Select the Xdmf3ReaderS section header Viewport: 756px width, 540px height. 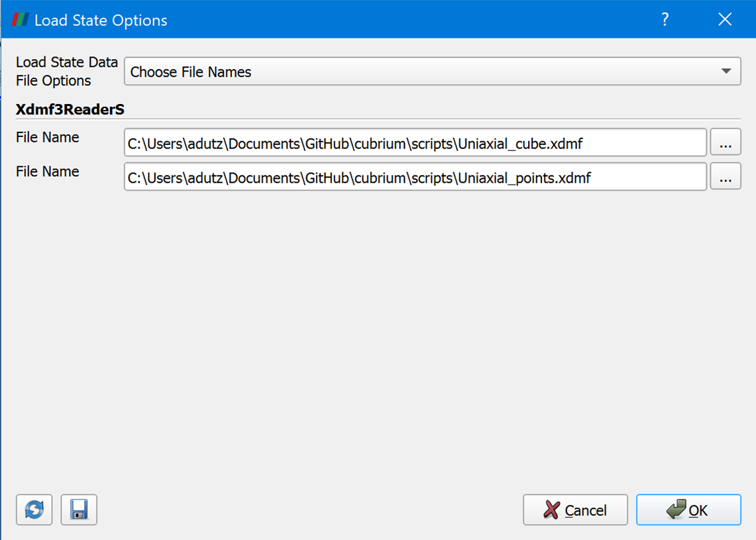[70, 110]
